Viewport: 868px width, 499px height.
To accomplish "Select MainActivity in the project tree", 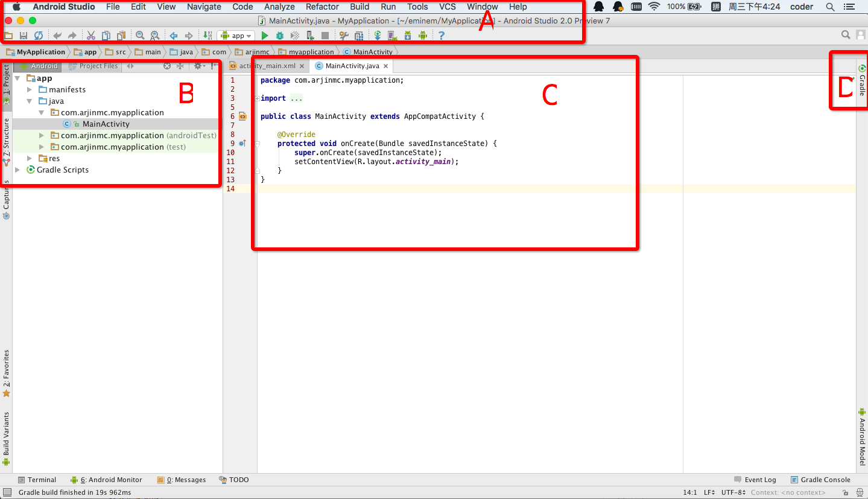I will click(x=106, y=124).
